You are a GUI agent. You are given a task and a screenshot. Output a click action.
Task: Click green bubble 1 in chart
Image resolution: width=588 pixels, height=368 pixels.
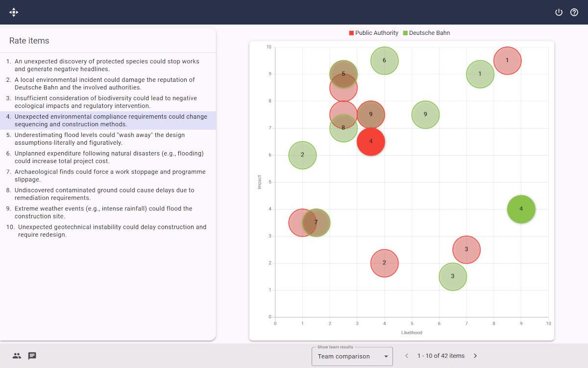tap(480, 74)
